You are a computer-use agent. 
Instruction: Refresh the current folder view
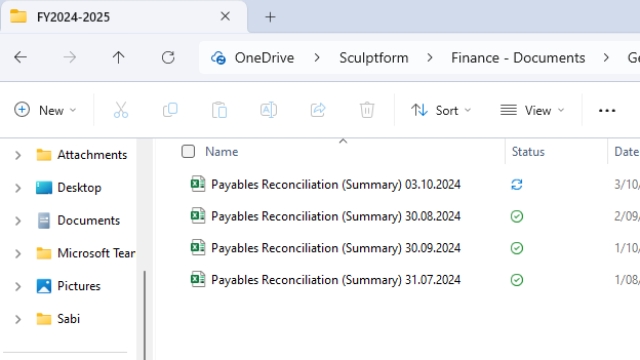click(168, 58)
